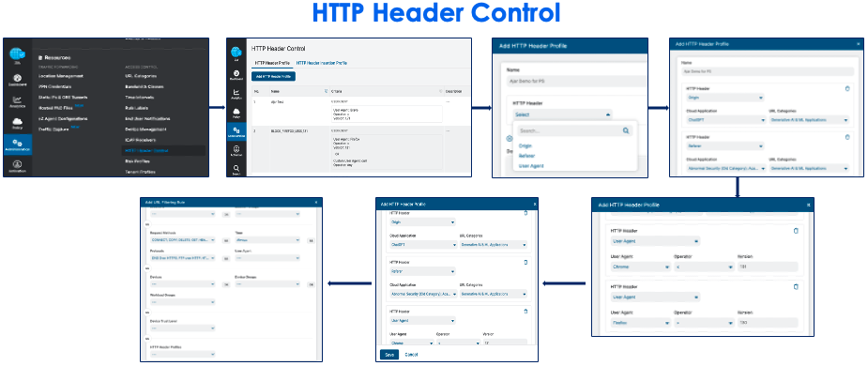868x366 pixels.
Task: Delete the Chrome User Agent block via trash icon
Action: 796,231
